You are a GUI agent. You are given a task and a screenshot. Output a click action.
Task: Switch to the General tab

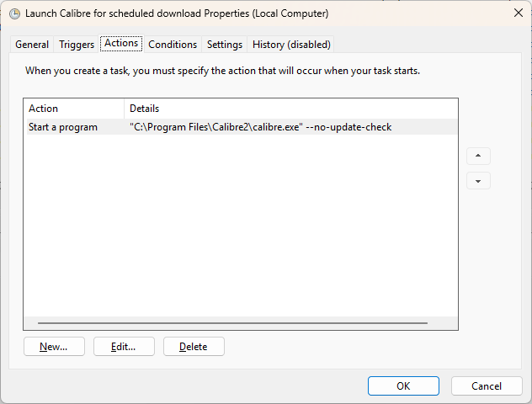pos(32,45)
